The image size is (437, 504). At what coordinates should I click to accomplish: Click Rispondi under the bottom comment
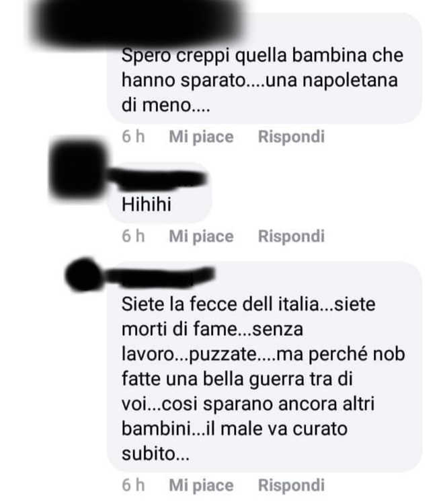pos(291,485)
